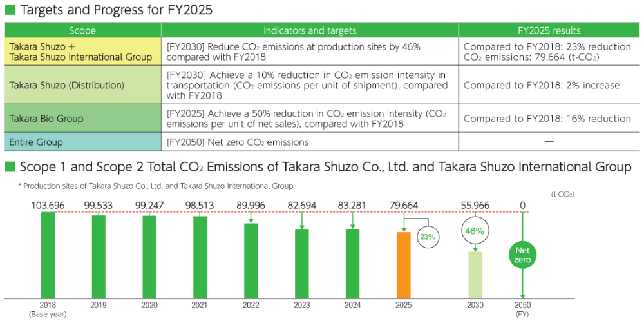Click the 46% circle above the 2030 bar
The height and width of the screenshot is (321, 644).
pyautogui.click(x=475, y=231)
